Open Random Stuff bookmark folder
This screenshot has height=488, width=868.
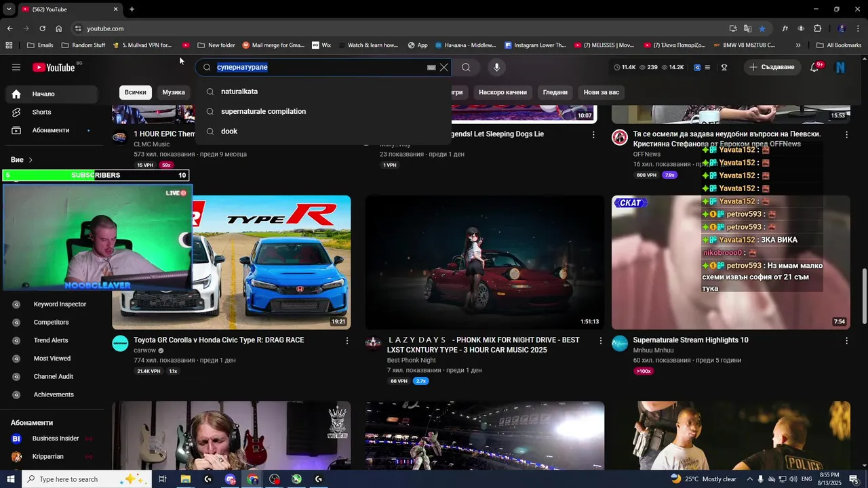tap(83, 45)
